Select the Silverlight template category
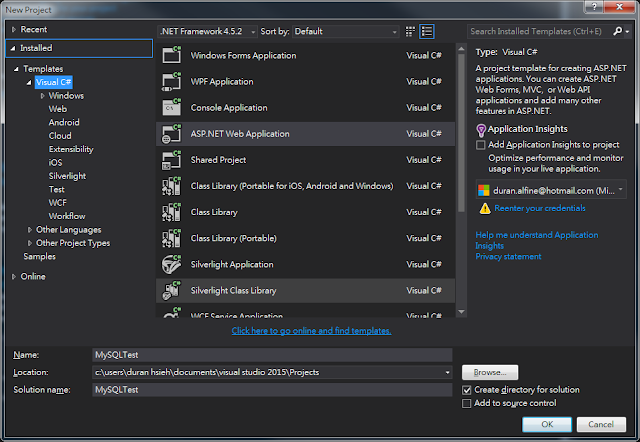Viewport: 640px width, 442px height. click(69, 176)
